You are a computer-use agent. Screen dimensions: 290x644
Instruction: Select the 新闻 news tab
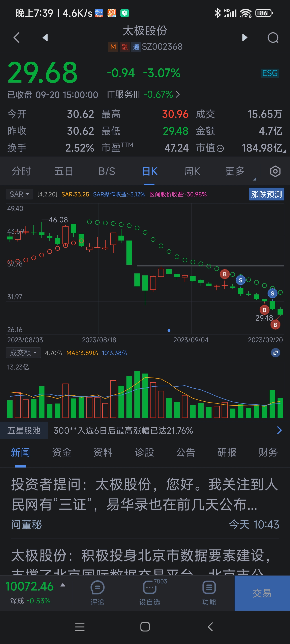click(21, 452)
